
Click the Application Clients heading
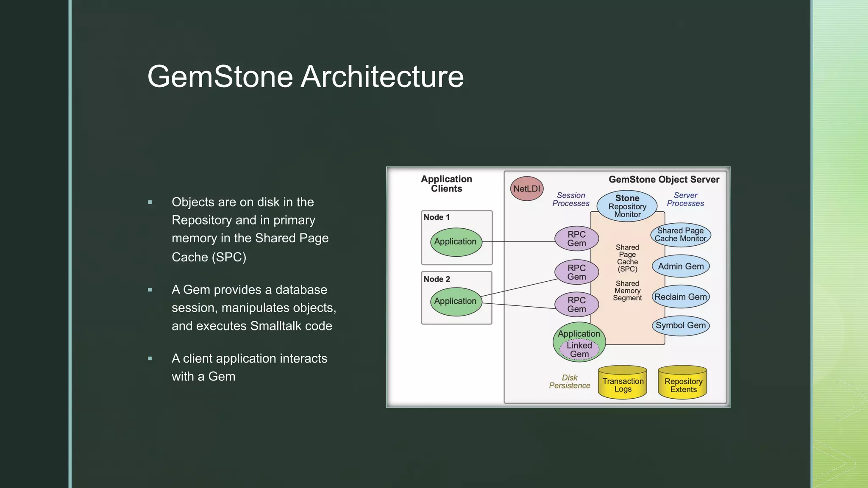point(446,184)
